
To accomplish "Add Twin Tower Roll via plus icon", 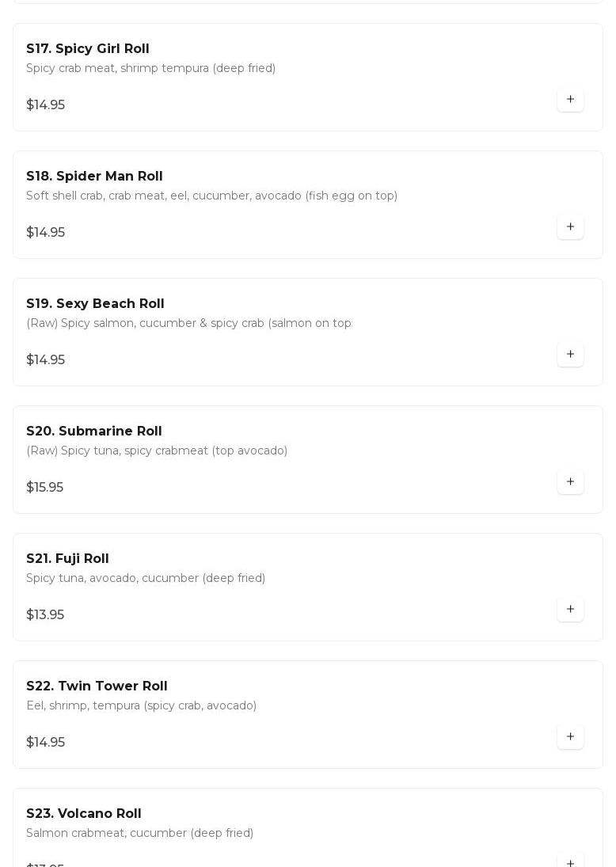I will [x=570, y=737].
